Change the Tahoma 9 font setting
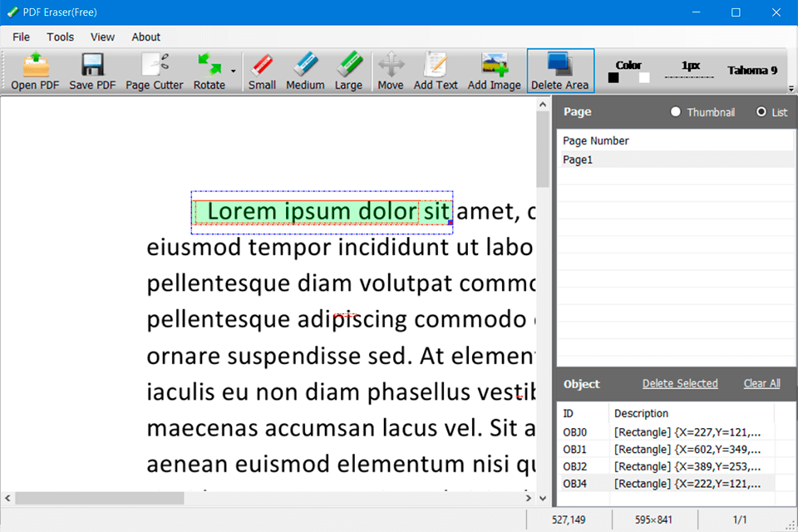This screenshot has width=798, height=532. pyautogui.click(x=752, y=71)
